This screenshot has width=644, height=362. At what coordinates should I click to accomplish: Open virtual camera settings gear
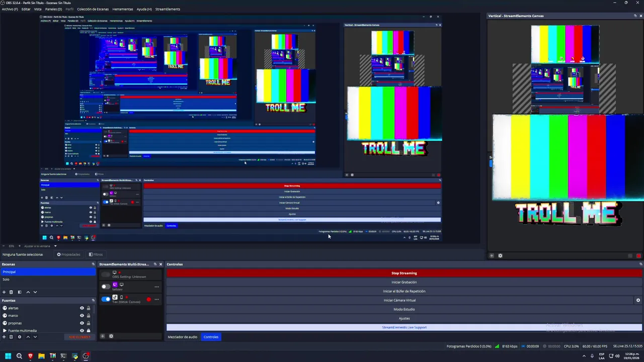638,300
